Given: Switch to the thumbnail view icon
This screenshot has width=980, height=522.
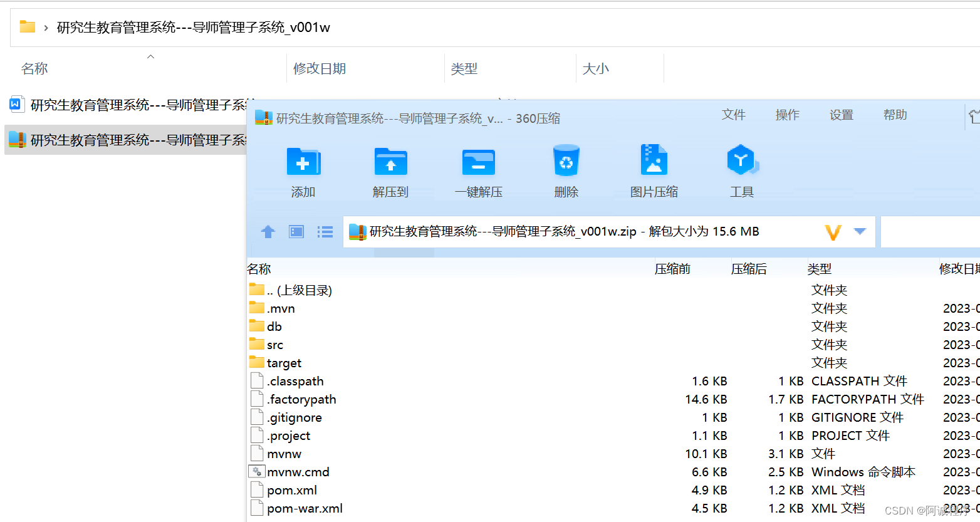Looking at the screenshot, I should [x=296, y=232].
